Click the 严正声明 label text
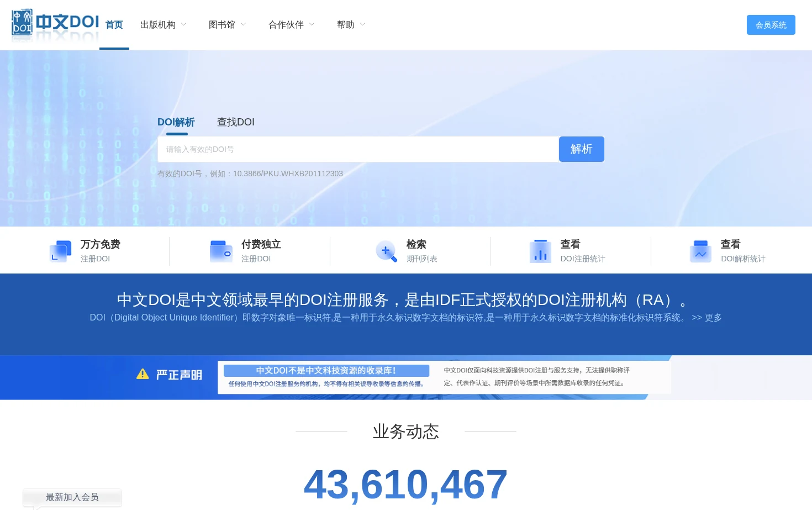812x510 pixels. 179,375
